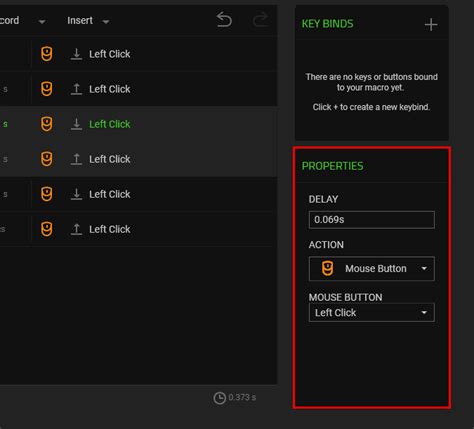Select the fifth row Left Click press event
Screen dimensions: 474x429
(x=138, y=194)
